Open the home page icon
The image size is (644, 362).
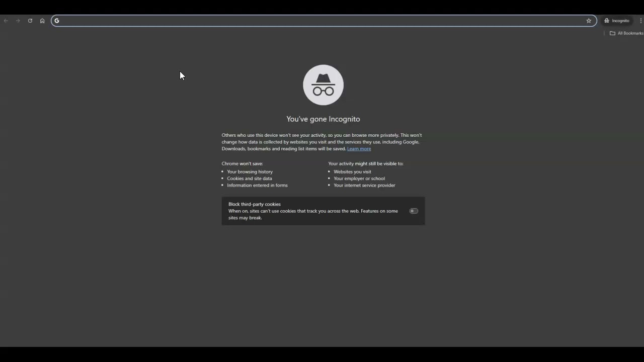coord(42,21)
